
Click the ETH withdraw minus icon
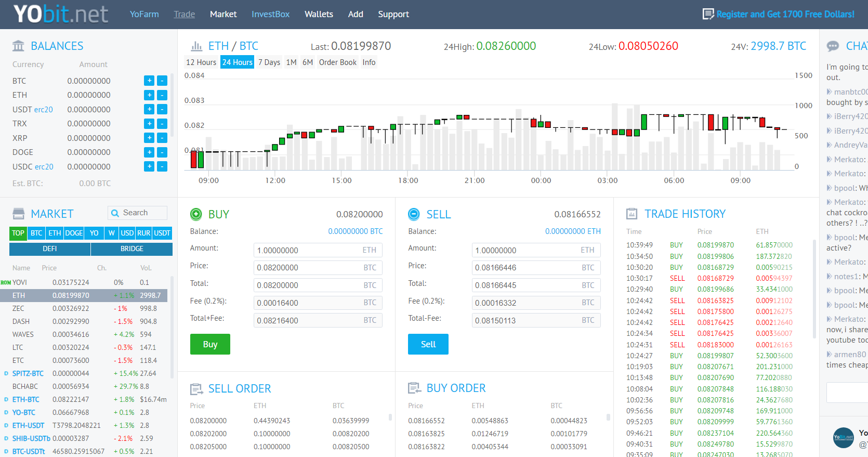162,95
